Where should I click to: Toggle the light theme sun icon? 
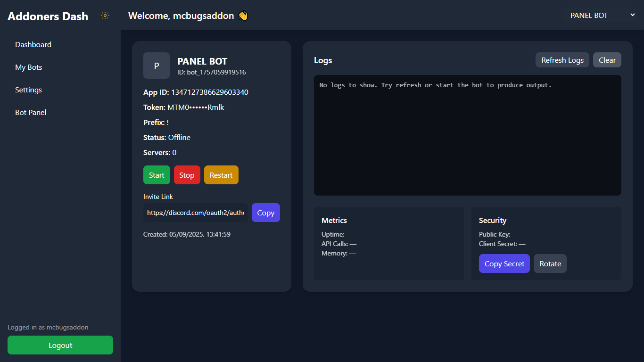pyautogui.click(x=105, y=16)
